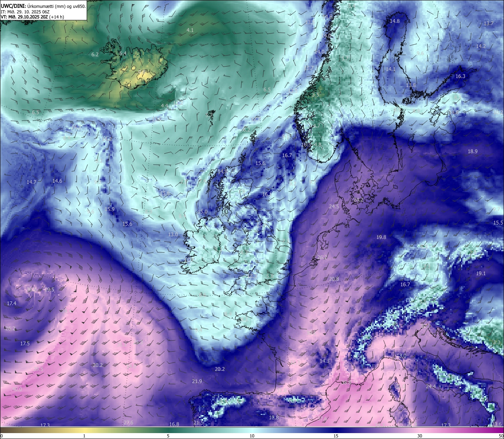Click the 6.2 value west of Iceland

point(95,55)
